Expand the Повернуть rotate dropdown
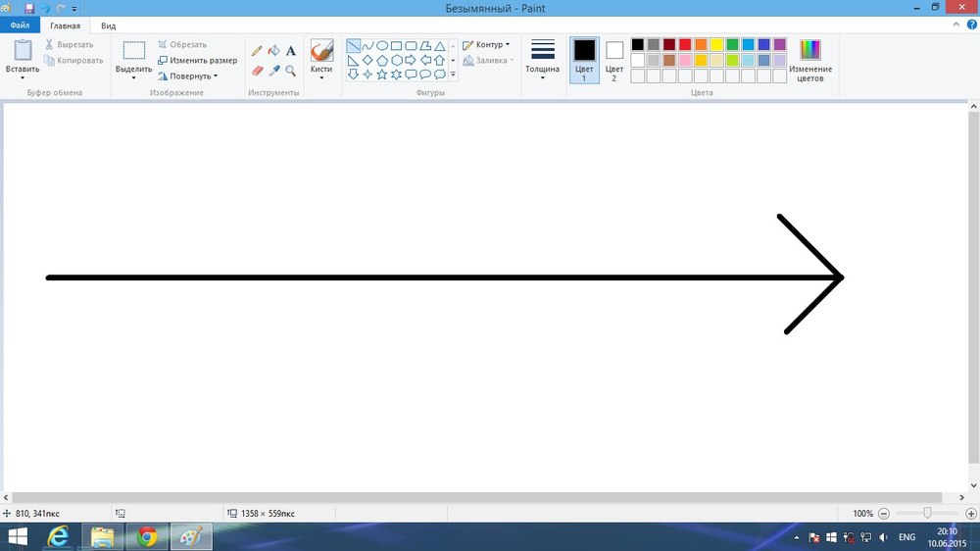980x551 pixels. pos(191,75)
